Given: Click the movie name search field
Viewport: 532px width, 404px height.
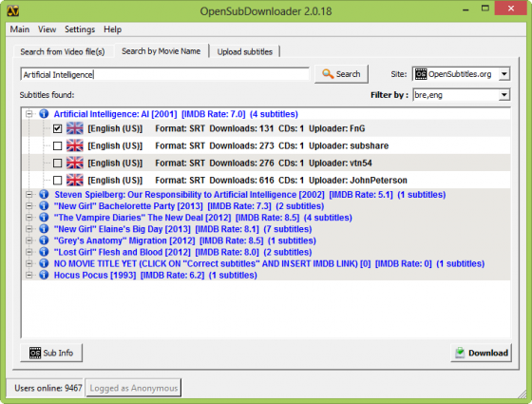Looking at the screenshot, I should [x=165, y=74].
